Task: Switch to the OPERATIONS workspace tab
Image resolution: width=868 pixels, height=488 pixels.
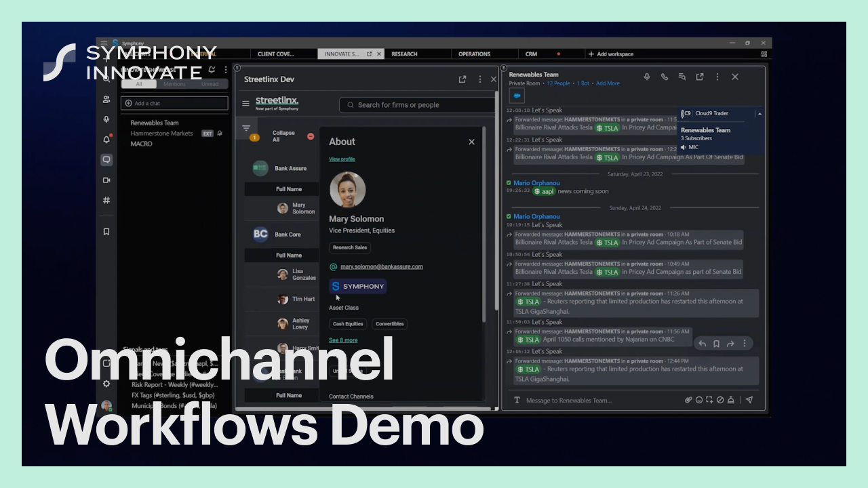Action: tap(474, 54)
